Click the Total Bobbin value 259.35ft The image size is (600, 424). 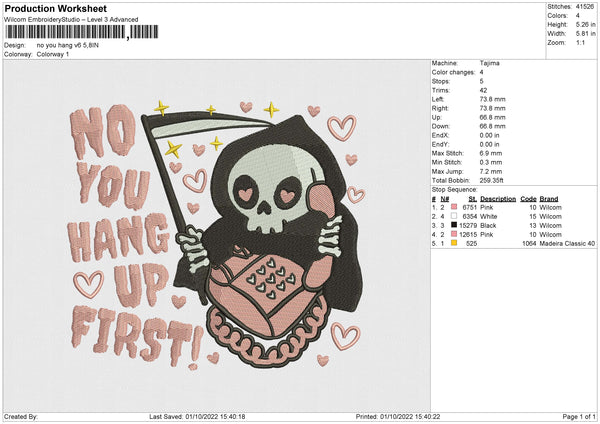[x=492, y=180]
